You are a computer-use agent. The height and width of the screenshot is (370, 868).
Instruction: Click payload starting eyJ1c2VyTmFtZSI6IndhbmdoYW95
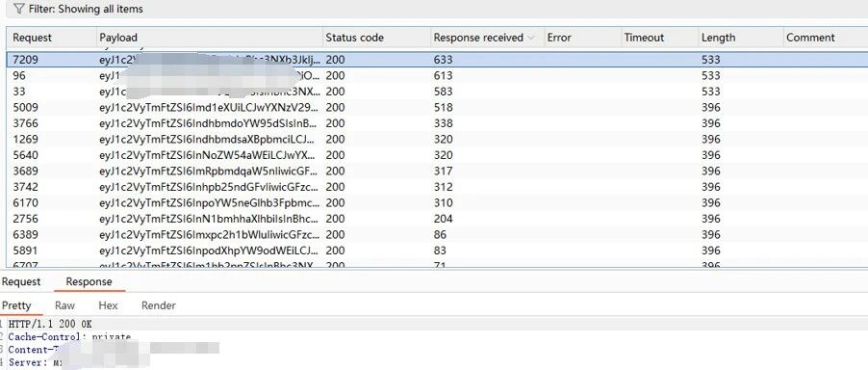pos(209,123)
